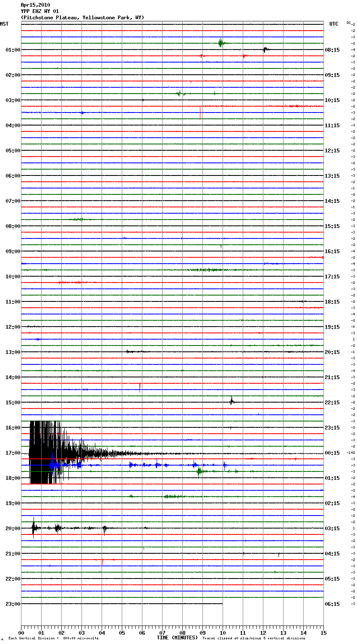Click the MST timezone column label
The height and width of the screenshot is (644, 357).
click(x=4, y=24)
